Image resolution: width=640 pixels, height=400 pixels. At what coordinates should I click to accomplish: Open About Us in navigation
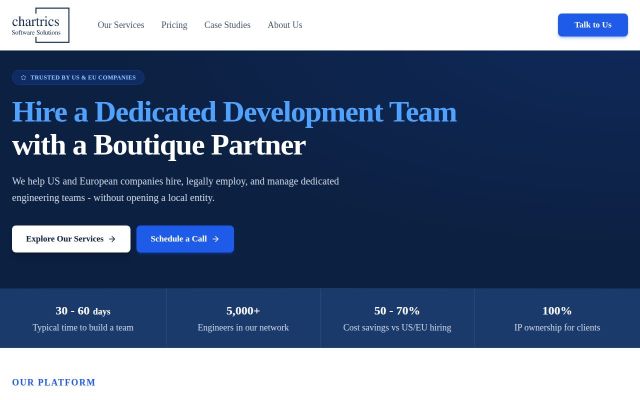click(x=285, y=25)
